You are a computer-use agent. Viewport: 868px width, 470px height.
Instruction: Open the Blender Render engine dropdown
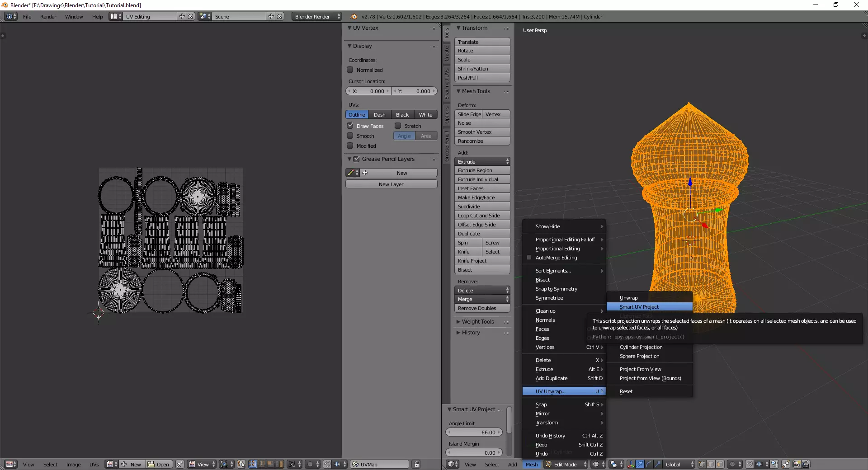pyautogui.click(x=316, y=17)
